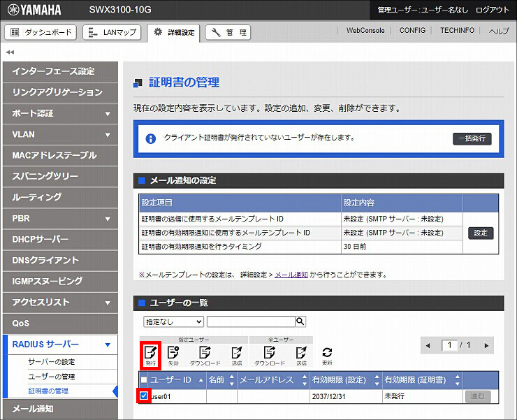Click the YAMAHA logo
This screenshot has height=420, width=517.
point(34,10)
